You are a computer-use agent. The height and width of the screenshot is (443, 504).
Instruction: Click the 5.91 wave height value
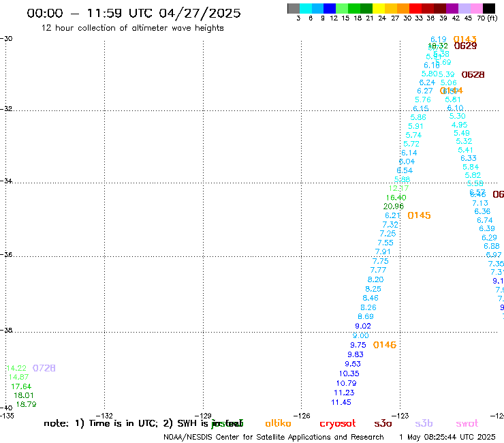tap(415, 127)
